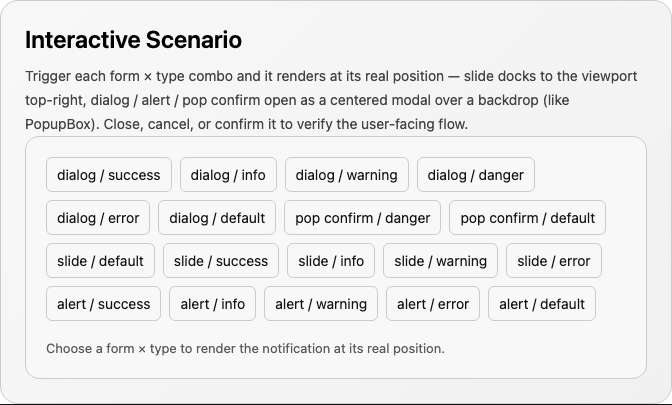
Task: Launch the dialog / danger notification
Action: coord(476,174)
